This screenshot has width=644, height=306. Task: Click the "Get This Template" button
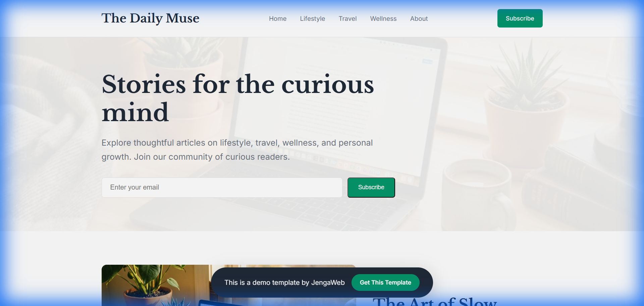click(x=385, y=282)
